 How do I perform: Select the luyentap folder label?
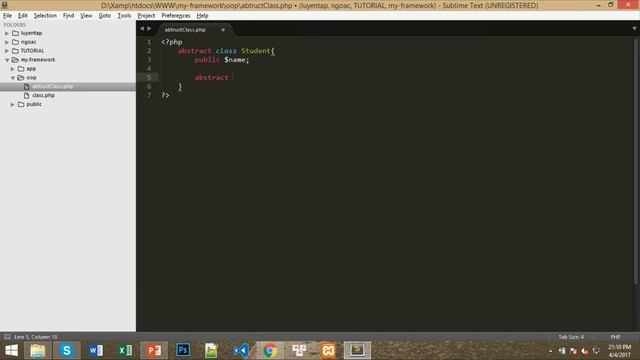click(x=31, y=33)
